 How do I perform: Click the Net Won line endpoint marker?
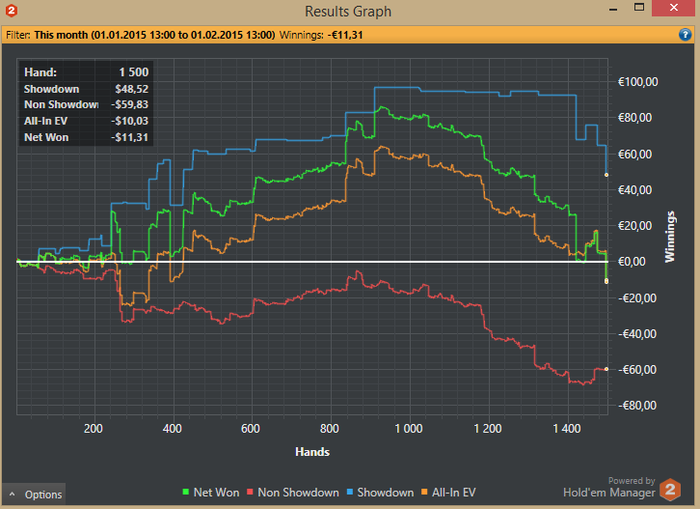[606, 281]
